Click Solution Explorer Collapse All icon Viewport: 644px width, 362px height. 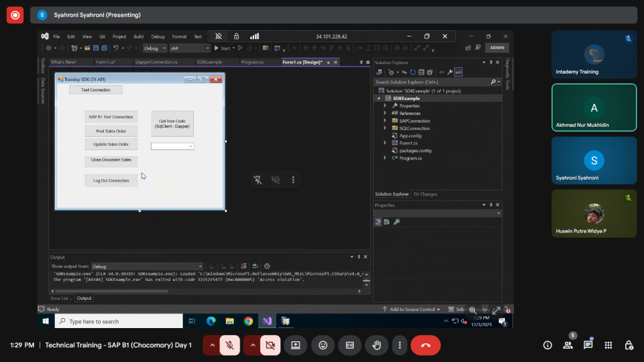tap(421, 72)
